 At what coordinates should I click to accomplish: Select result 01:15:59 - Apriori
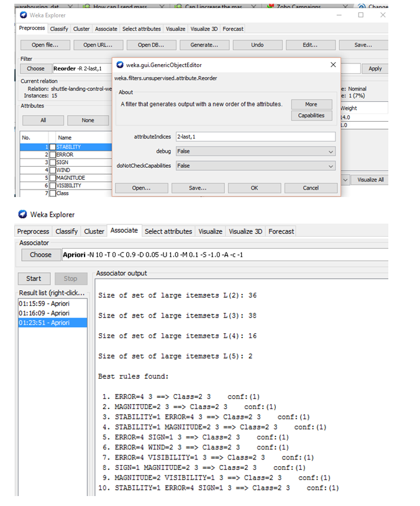pos(53,304)
